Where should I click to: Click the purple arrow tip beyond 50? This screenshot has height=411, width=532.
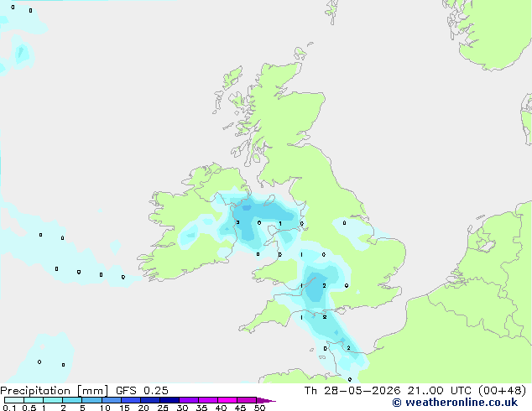(266, 400)
